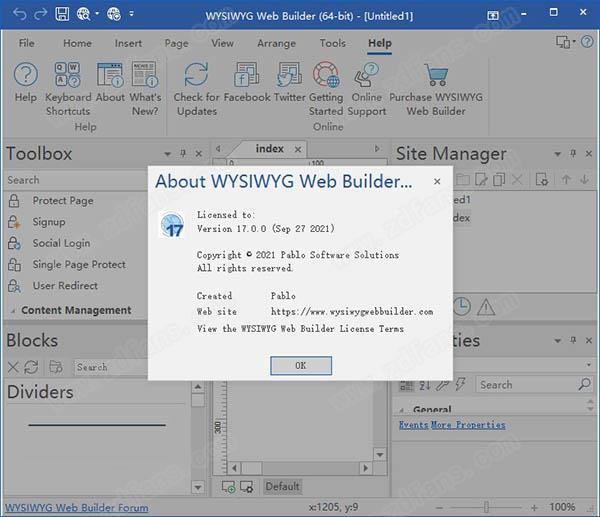Open the Properties panel dropdown arrow
The image size is (600, 517).
click(558, 340)
